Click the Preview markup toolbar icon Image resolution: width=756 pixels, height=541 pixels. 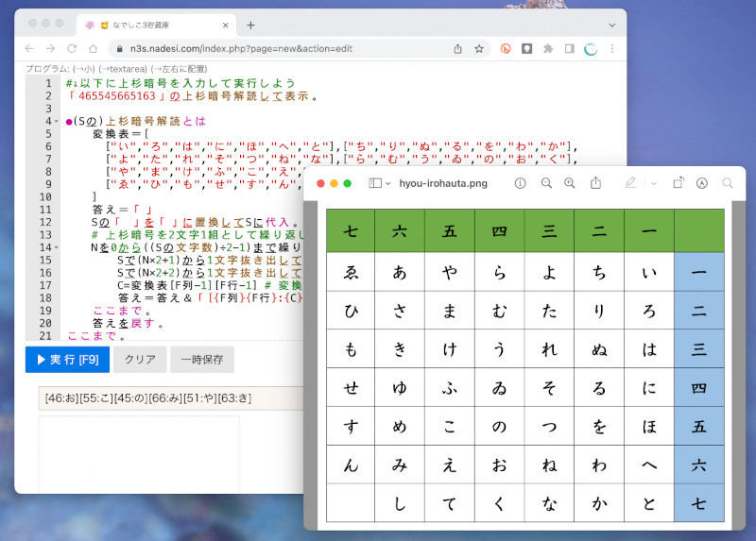pyautogui.click(x=701, y=183)
